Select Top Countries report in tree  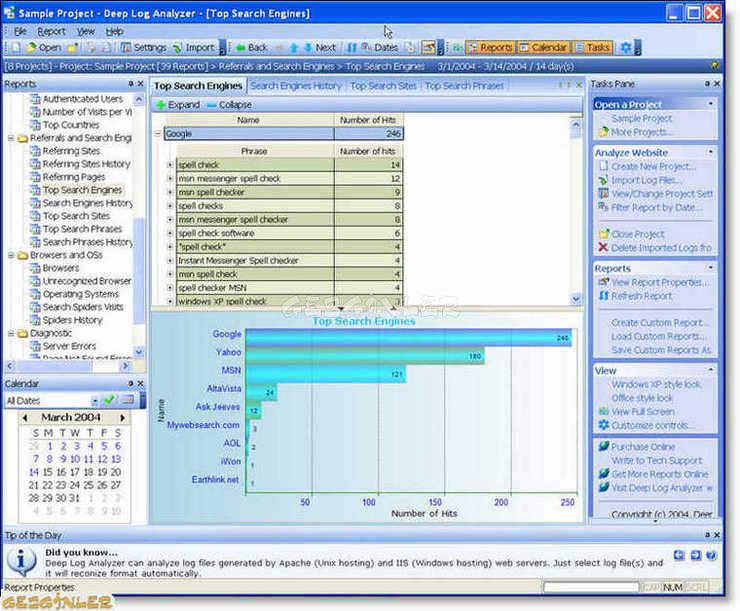coord(71,125)
